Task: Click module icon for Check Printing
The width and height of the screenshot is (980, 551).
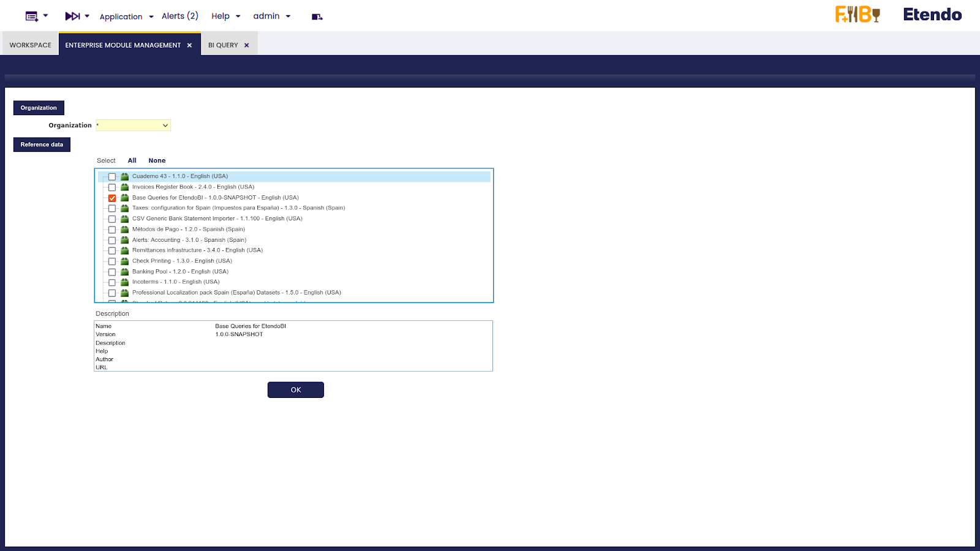Action: pos(124,261)
